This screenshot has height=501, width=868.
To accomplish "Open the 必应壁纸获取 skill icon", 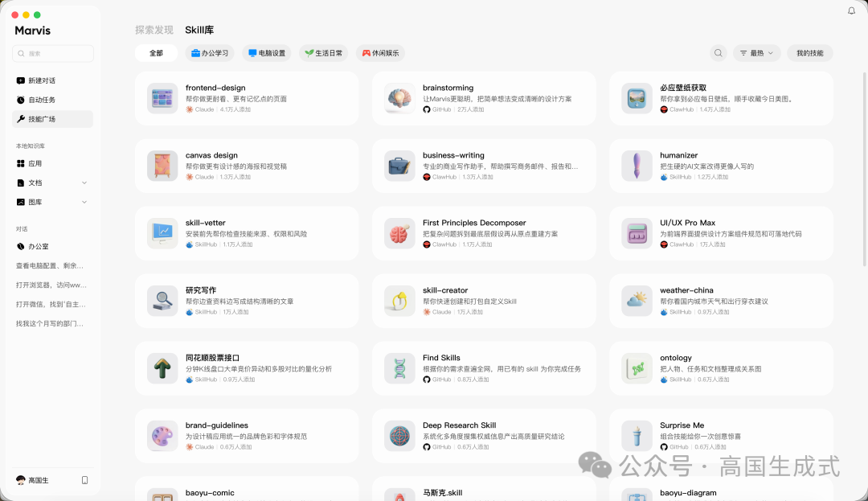I will coord(637,99).
